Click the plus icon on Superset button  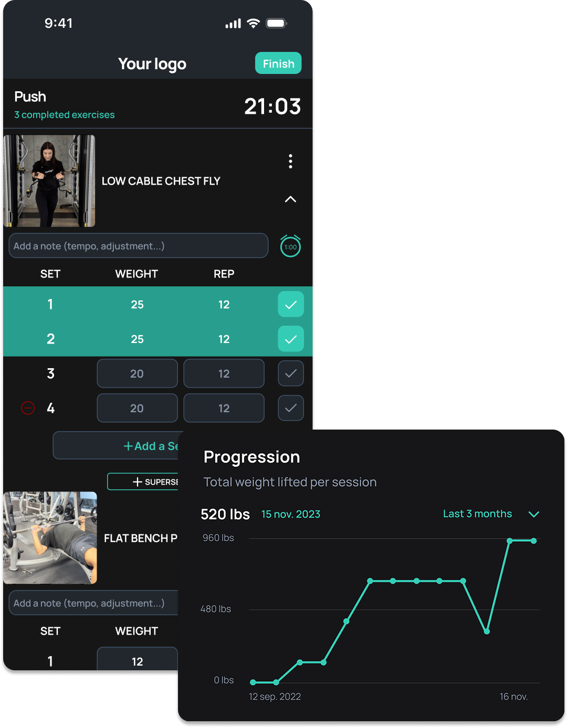tap(138, 481)
